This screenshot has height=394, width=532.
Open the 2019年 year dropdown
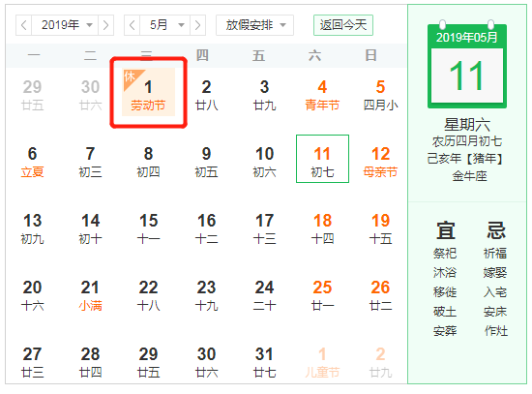[65, 25]
